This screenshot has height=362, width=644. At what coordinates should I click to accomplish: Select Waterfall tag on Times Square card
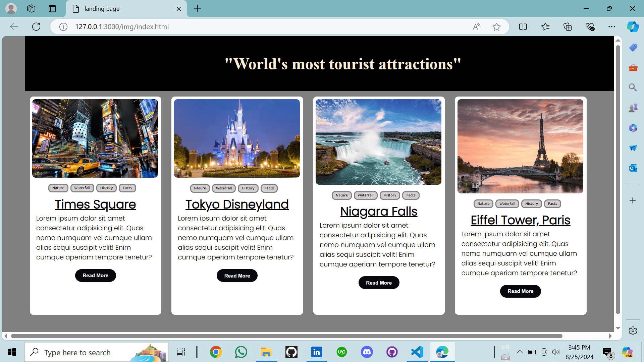click(x=82, y=188)
